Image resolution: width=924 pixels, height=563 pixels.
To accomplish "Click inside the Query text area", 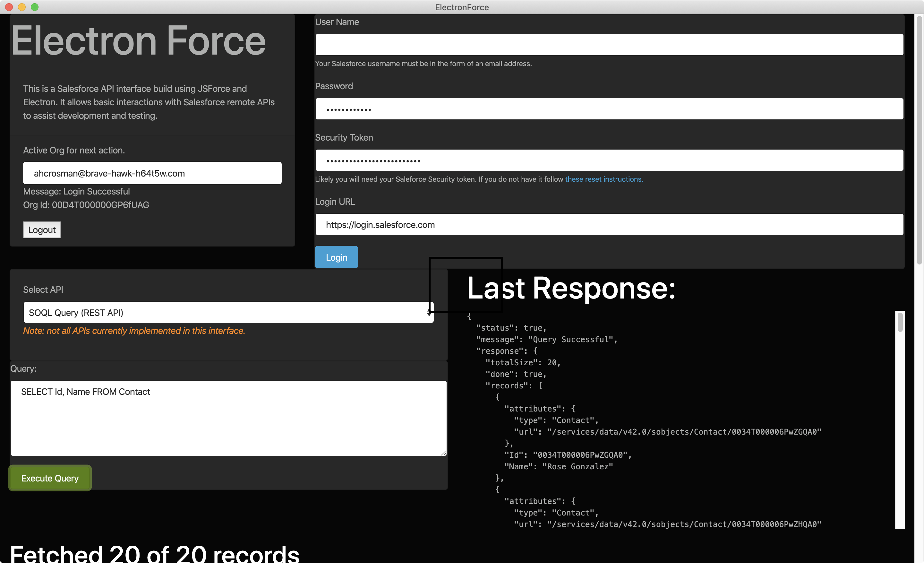I will point(228,418).
